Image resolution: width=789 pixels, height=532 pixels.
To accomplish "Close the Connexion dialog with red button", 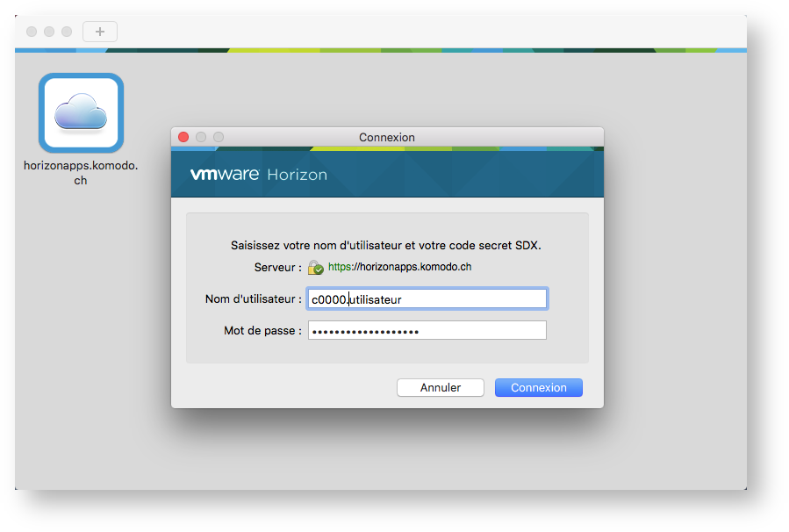I will (x=183, y=137).
